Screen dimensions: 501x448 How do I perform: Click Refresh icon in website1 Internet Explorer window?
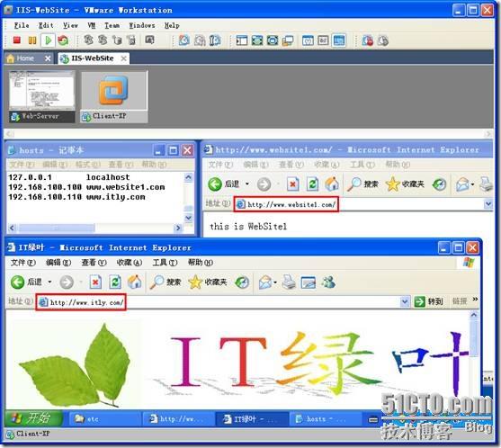tap(312, 184)
